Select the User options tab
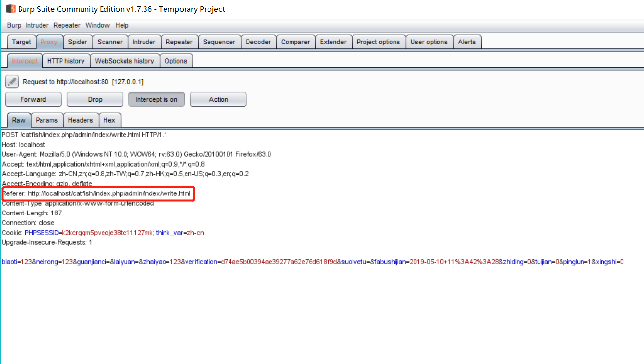Image resolution: width=644 pixels, height=364 pixels. point(429,42)
